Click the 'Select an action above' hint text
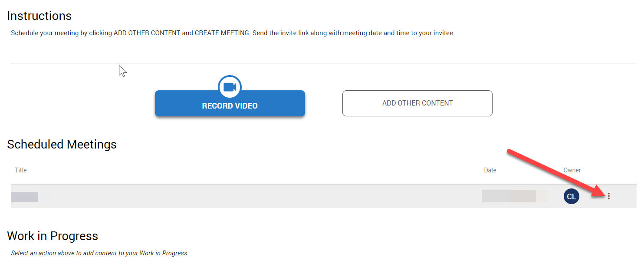Screen dimensions: 644x264 [99, 253]
